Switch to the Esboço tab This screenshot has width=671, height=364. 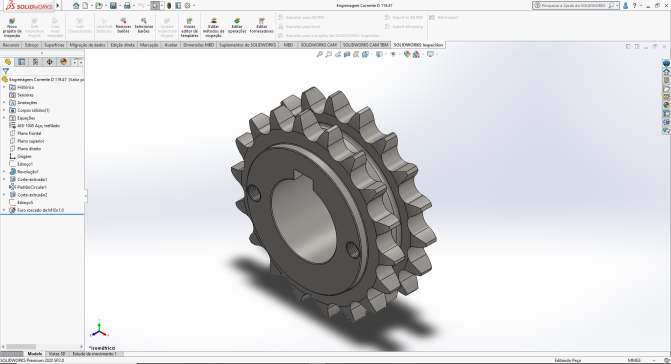click(32, 45)
